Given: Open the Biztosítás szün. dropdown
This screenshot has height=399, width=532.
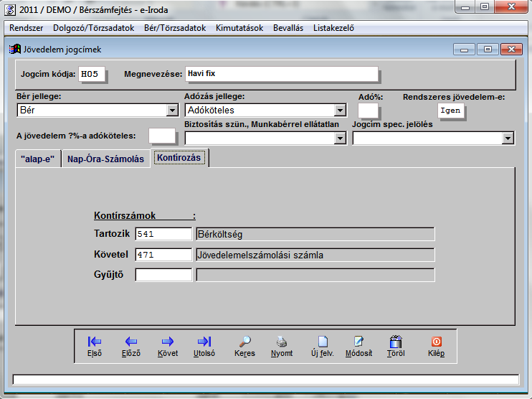Looking at the screenshot, I should pos(340,139).
